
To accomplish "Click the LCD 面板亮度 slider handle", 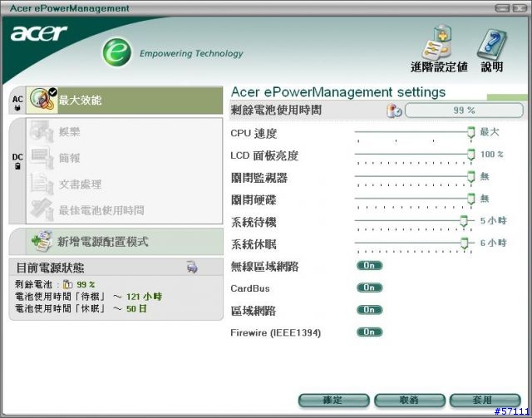I will [x=471, y=155].
